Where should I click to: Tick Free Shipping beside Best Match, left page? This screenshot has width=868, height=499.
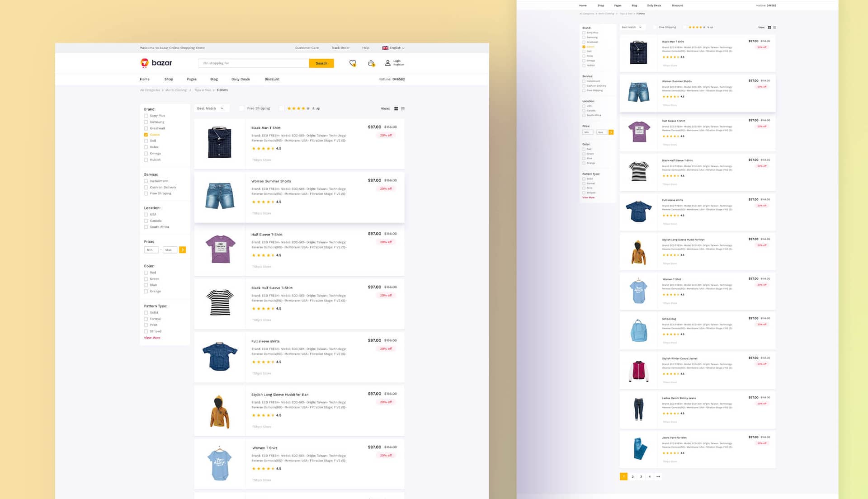point(241,108)
